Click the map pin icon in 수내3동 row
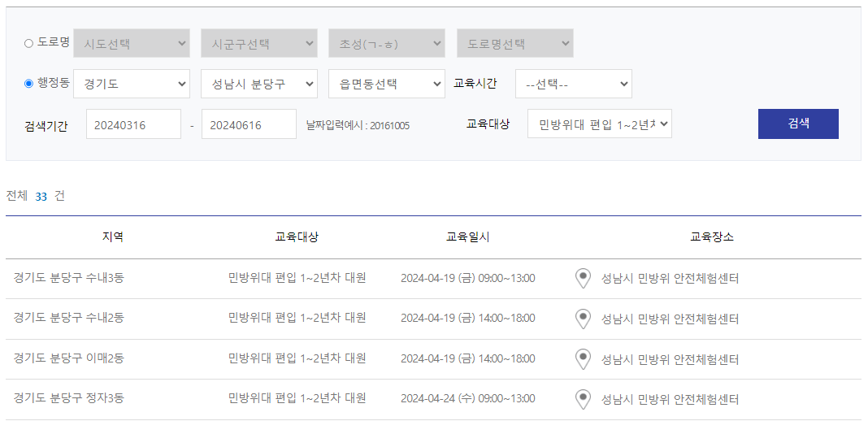This screenshot has width=868, height=421. coord(583,278)
